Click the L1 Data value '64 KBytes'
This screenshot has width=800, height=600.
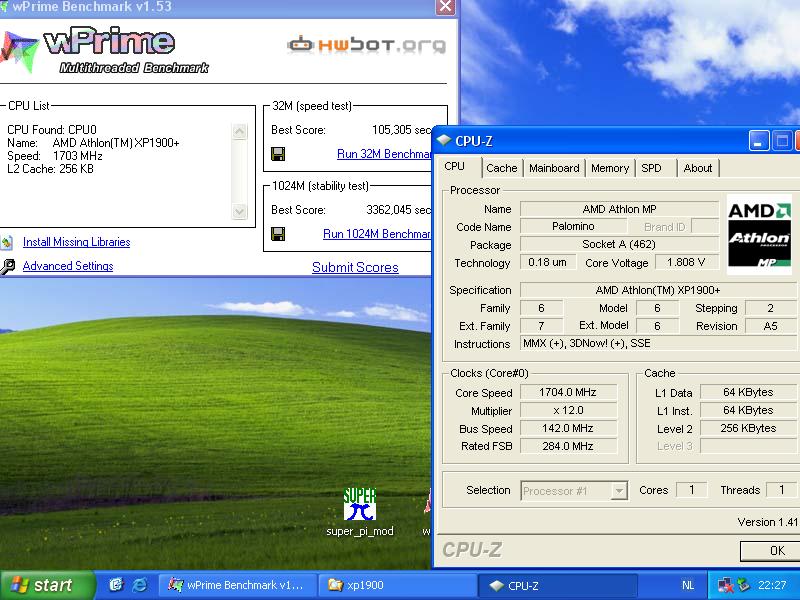(748, 392)
